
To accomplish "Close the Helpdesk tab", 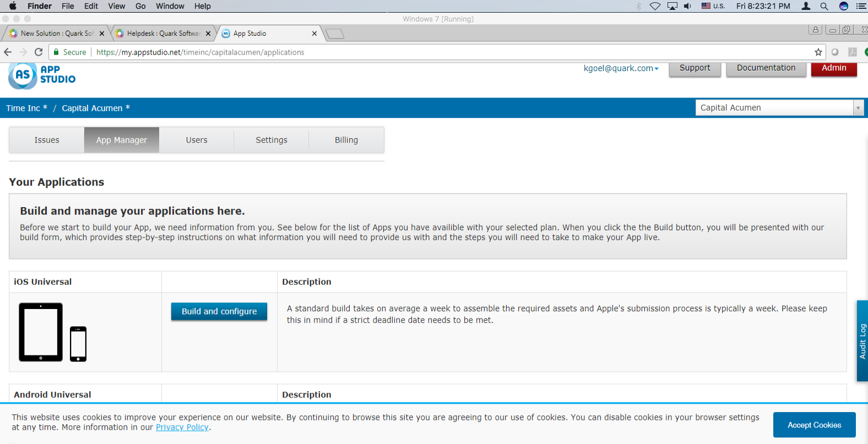I will [208, 34].
